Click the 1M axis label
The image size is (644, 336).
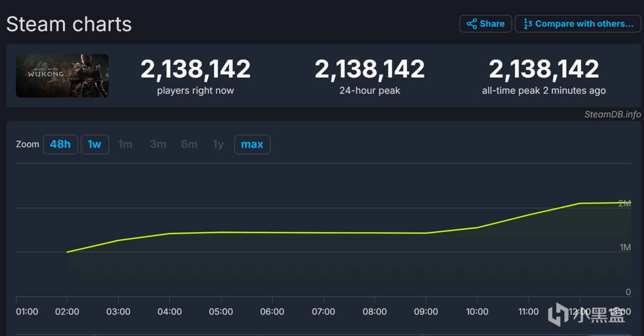coord(625,247)
